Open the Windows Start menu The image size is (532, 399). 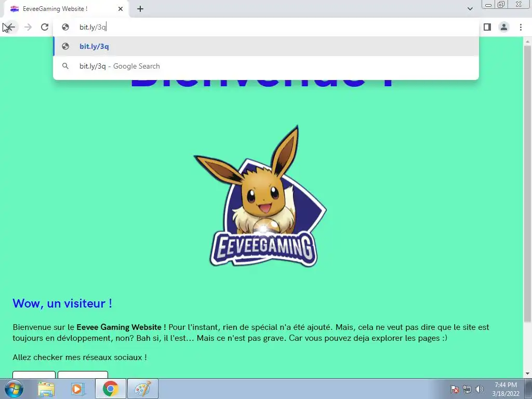pyautogui.click(x=14, y=389)
